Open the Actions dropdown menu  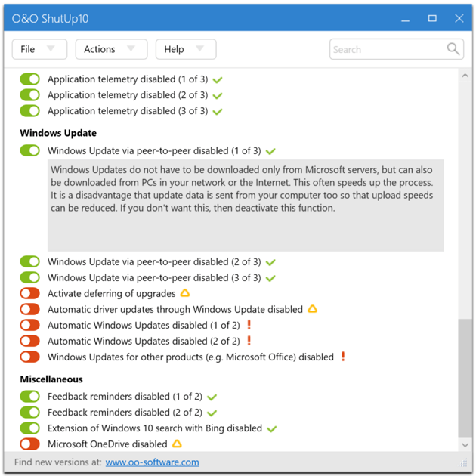pyautogui.click(x=111, y=49)
